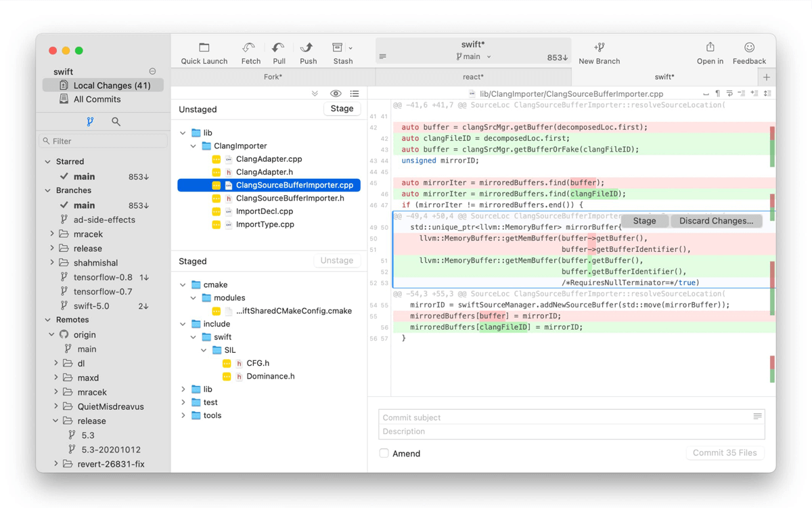Click the commit Description field
812x508 pixels.
pyautogui.click(x=572, y=431)
